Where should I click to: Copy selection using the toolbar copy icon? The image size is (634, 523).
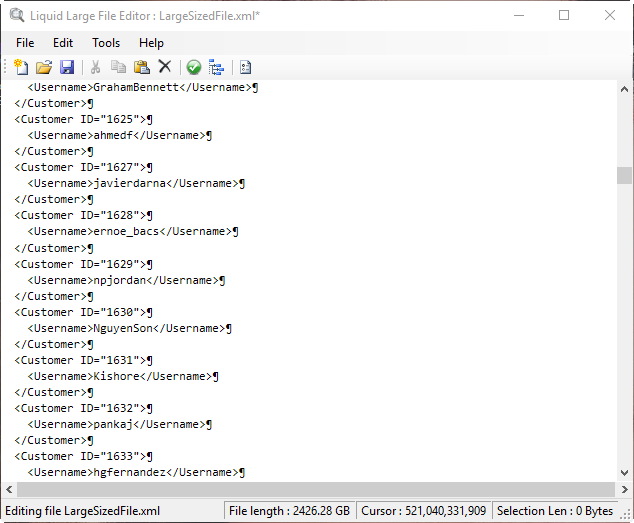click(x=119, y=67)
